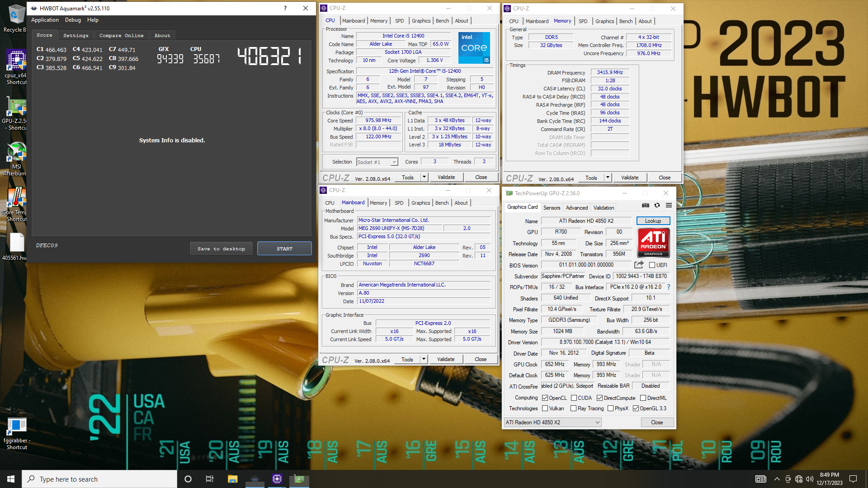
Task: Toggle Ray Tracing checkbox in GPU-Z
Action: click(x=573, y=408)
